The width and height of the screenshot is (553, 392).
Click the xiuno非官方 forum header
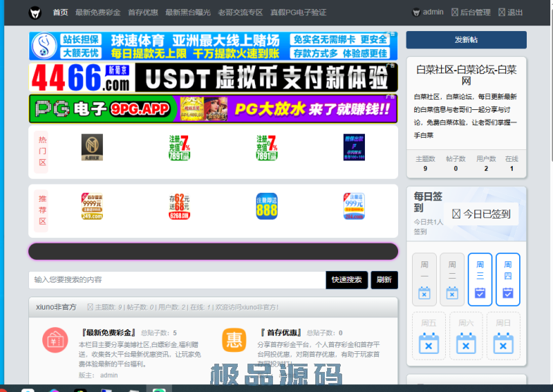(56, 307)
